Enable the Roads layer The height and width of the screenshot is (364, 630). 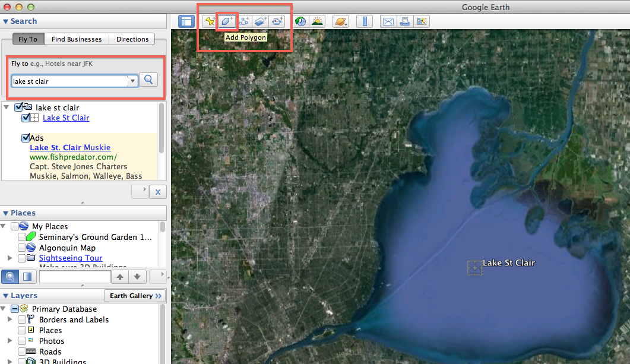pyautogui.click(x=22, y=352)
